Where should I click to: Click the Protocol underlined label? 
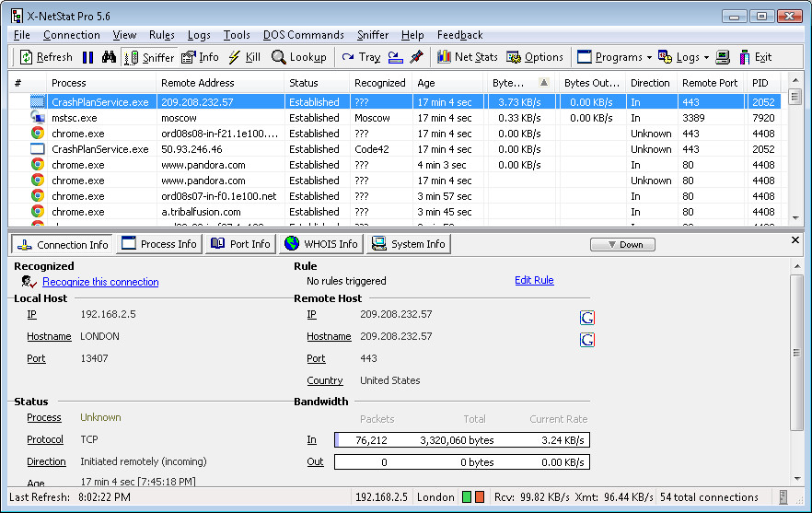point(45,439)
